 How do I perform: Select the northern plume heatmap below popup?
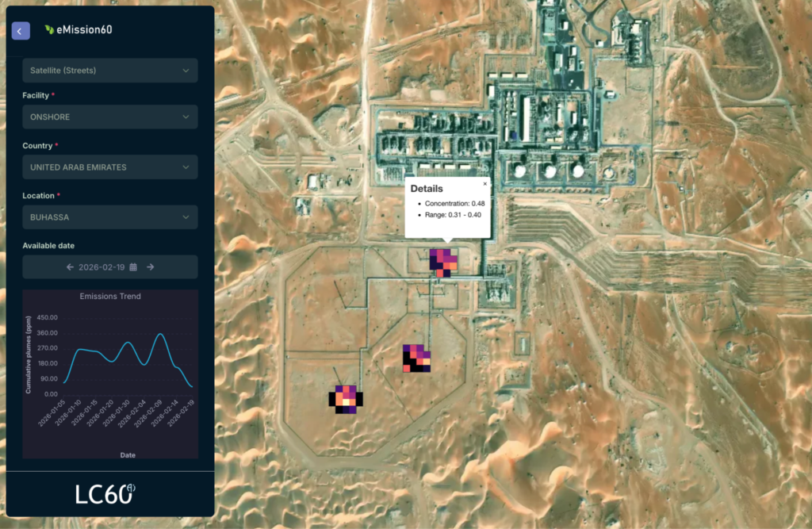pyautogui.click(x=443, y=263)
